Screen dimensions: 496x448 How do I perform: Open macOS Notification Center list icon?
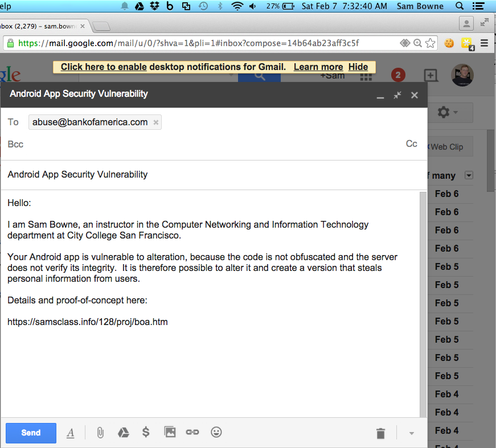(478, 6)
